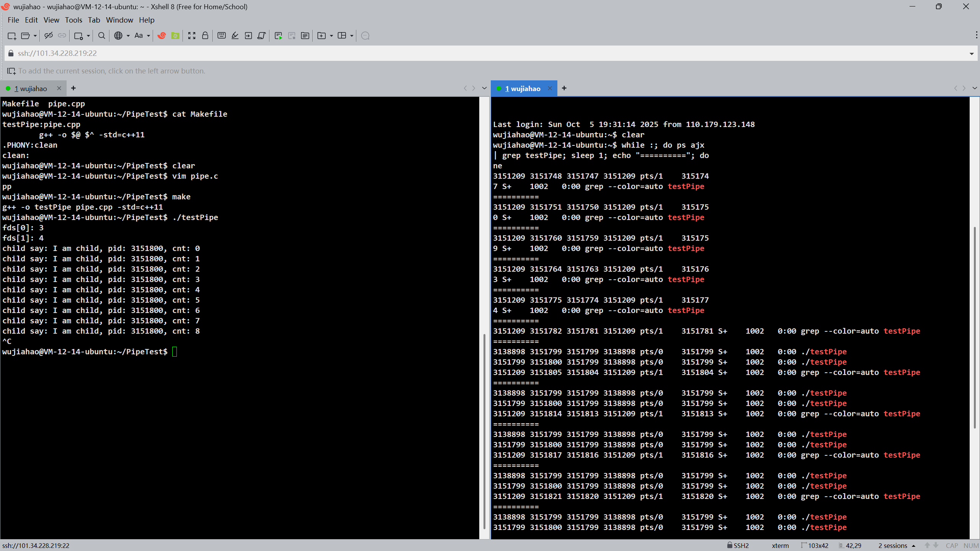Open the Find magnifier tool
This screenshot has width=980, height=551.
pyautogui.click(x=101, y=36)
